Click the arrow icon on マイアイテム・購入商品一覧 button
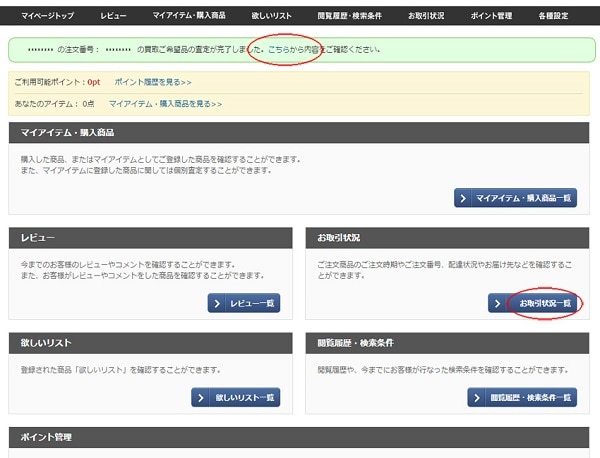The width and height of the screenshot is (600, 458). click(x=463, y=198)
